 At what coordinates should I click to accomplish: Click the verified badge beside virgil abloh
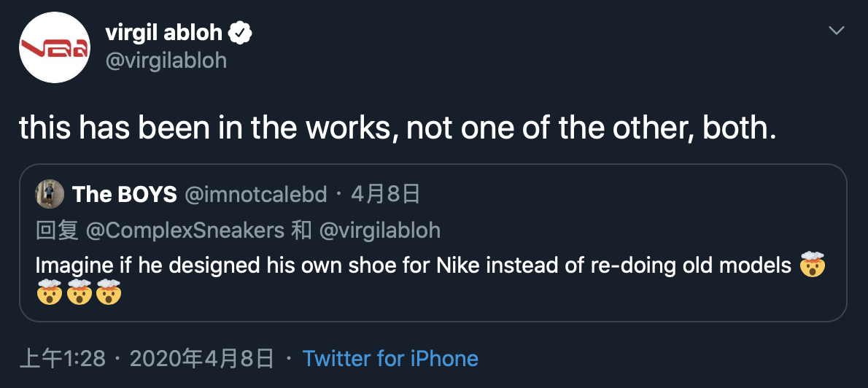(241, 33)
